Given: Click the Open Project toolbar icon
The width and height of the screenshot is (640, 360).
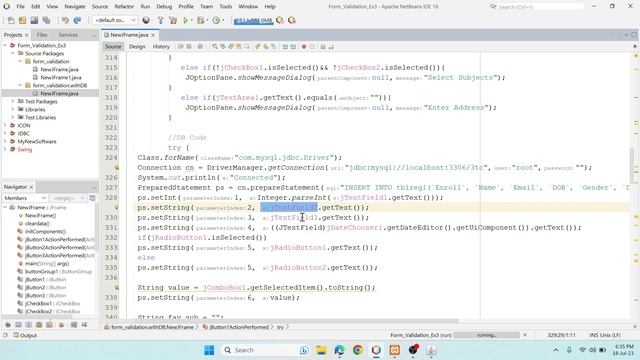Looking at the screenshot, I should [x=34, y=20].
